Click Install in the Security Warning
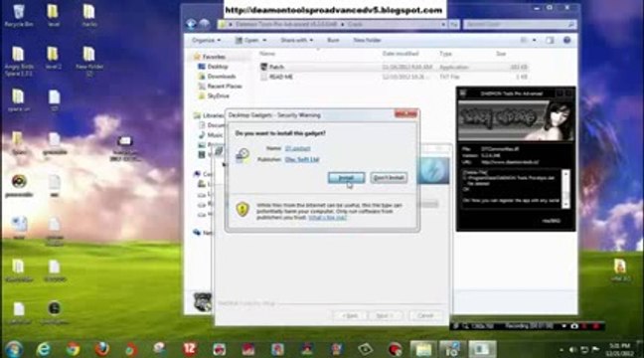Screen dimensions: 644x358 (346, 178)
